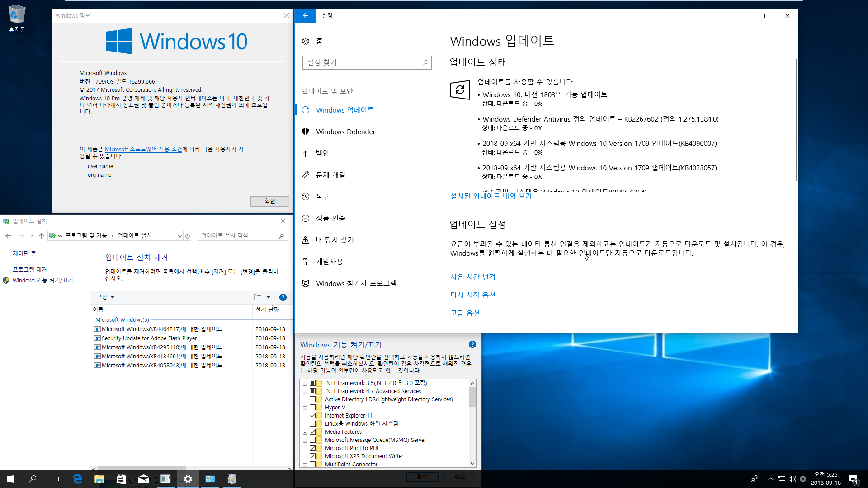Open 문제 해결 troubleshoot page
The image size is (868, 488).
click(x=330, y=175)
